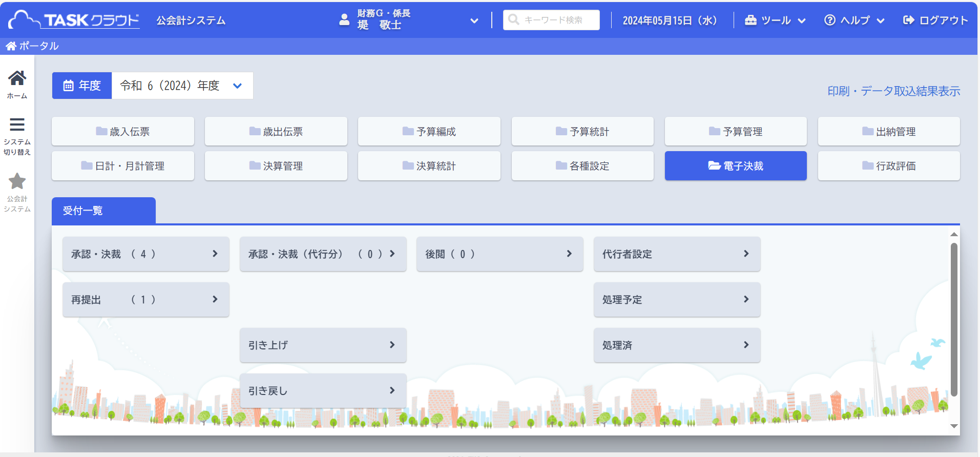This screenshot has height=457, width=980.
Task: Click the ポータル home breadcrumb icon
Action: (x=11, y=46)
